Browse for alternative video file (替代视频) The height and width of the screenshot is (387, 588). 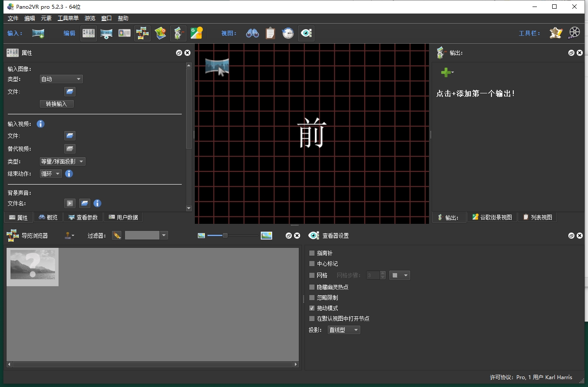coord(70,149)
